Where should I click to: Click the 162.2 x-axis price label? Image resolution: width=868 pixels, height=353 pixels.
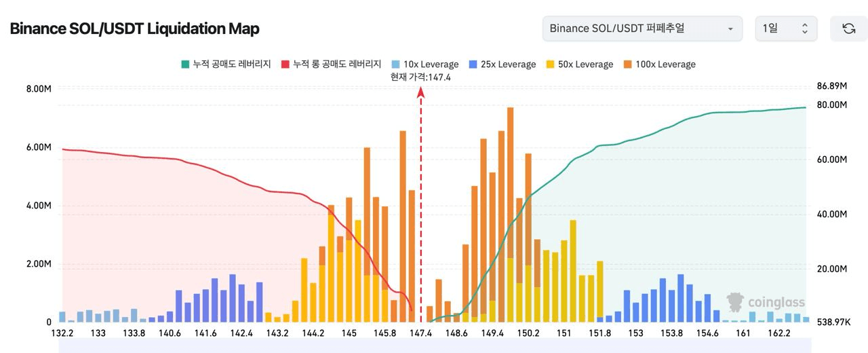point(779,333)
